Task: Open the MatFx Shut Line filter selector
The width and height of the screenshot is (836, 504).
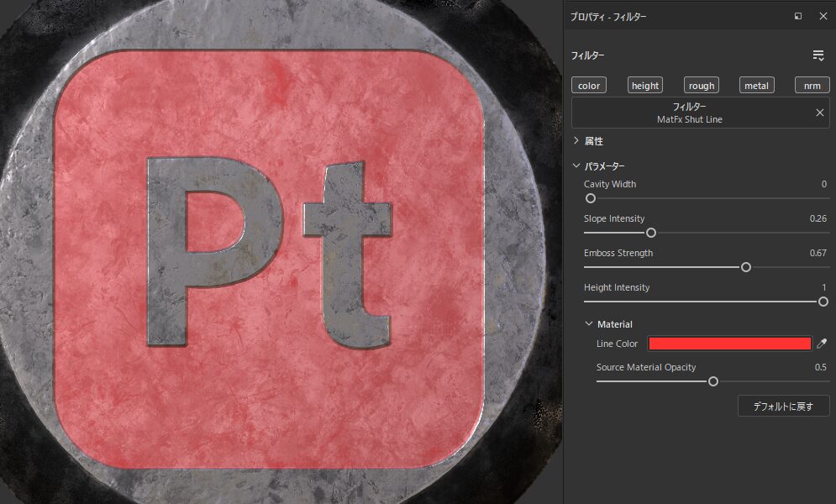Action: click(x=689, y=113)
